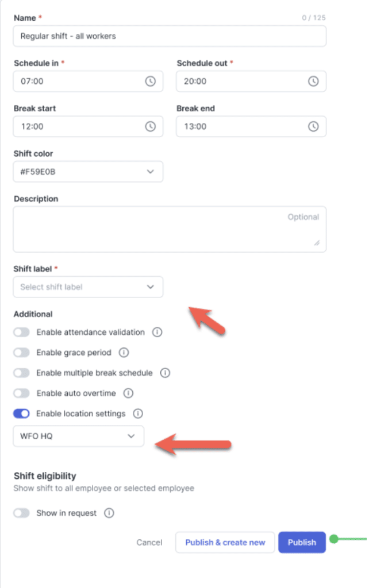The width and height of the screenshot is (369, 588).
Task: Disable the Enable location settings toggle
Action: 22,413
